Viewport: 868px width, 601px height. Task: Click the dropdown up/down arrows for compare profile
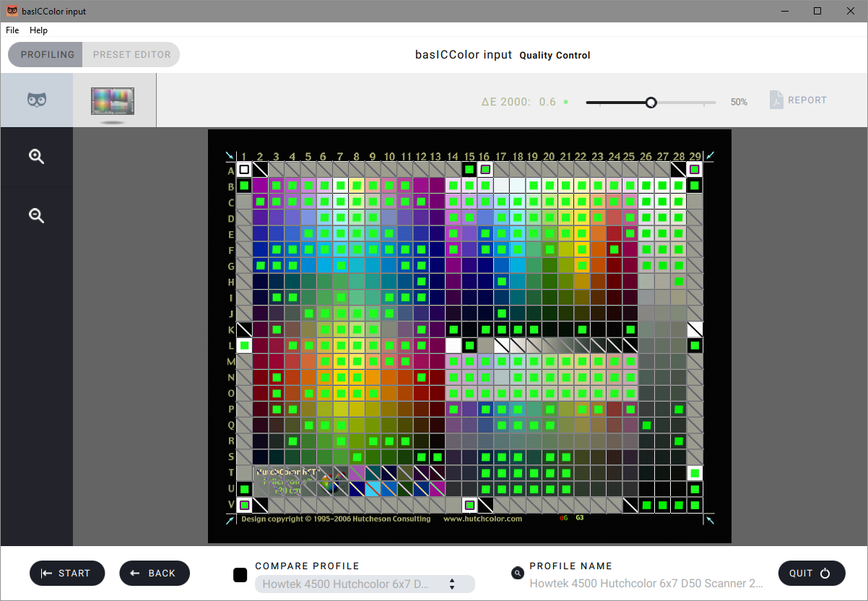pos(452,584)
